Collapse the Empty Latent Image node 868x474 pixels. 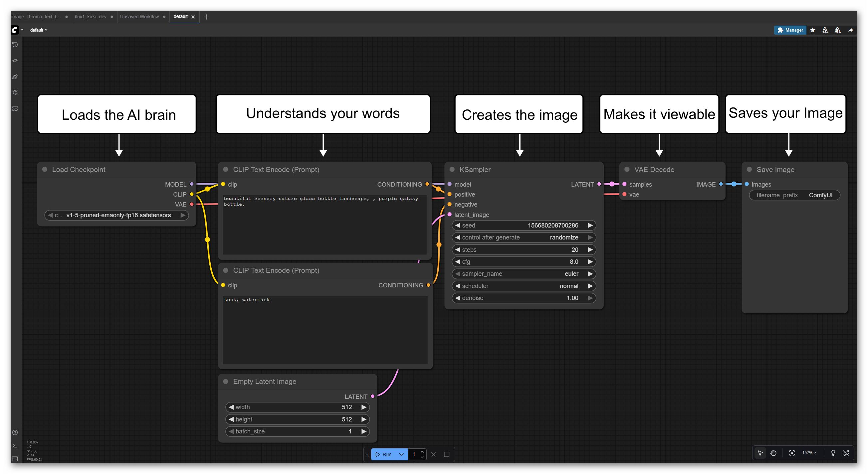pyautogui.click(x=226, y=382)
